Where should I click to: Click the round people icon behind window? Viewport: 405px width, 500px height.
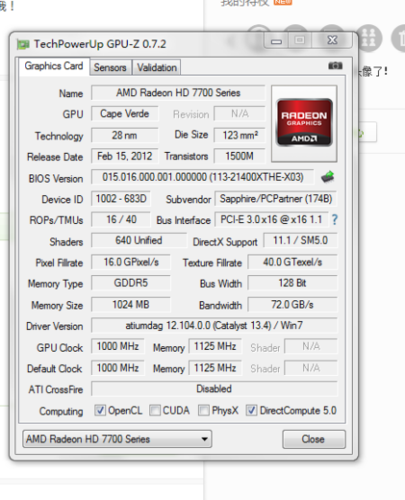[x=368, y=38]
